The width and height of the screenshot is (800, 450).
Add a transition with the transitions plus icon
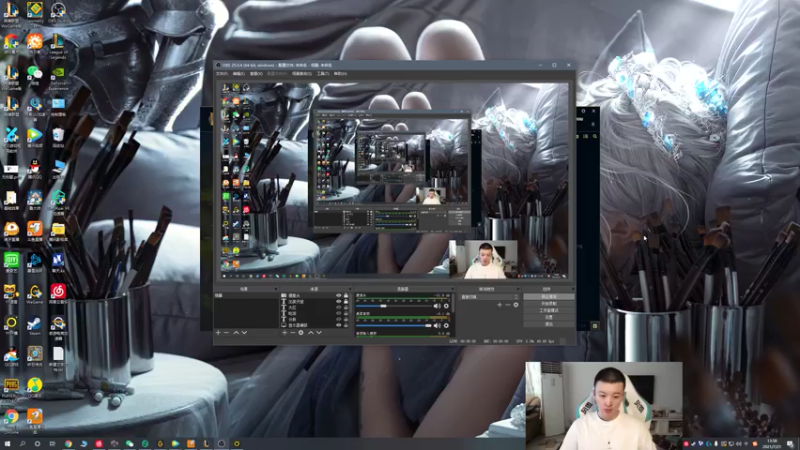tap(499, 305)
